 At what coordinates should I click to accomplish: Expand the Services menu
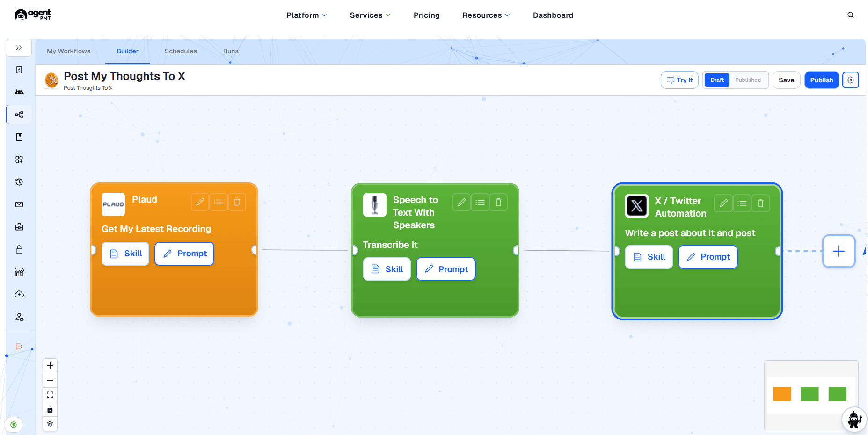[x=370, y=15]
